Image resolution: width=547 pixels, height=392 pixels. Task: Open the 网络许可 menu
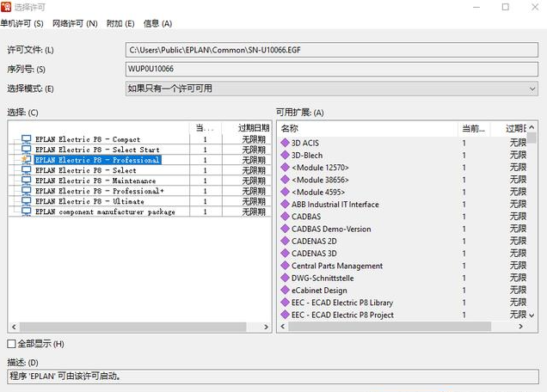[75, 23]
